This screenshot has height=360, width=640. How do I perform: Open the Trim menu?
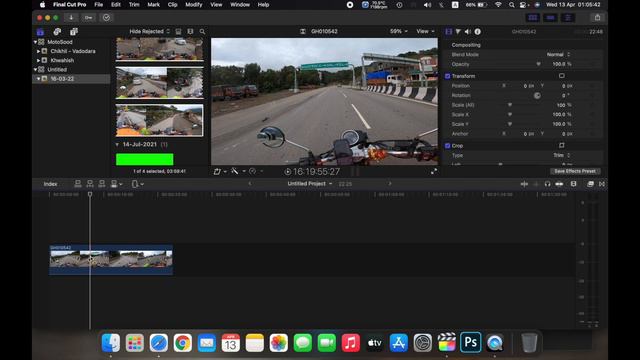(x=134, y=5)
